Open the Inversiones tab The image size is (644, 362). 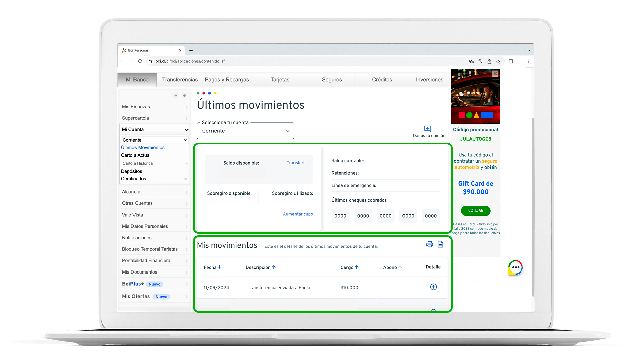429,80
